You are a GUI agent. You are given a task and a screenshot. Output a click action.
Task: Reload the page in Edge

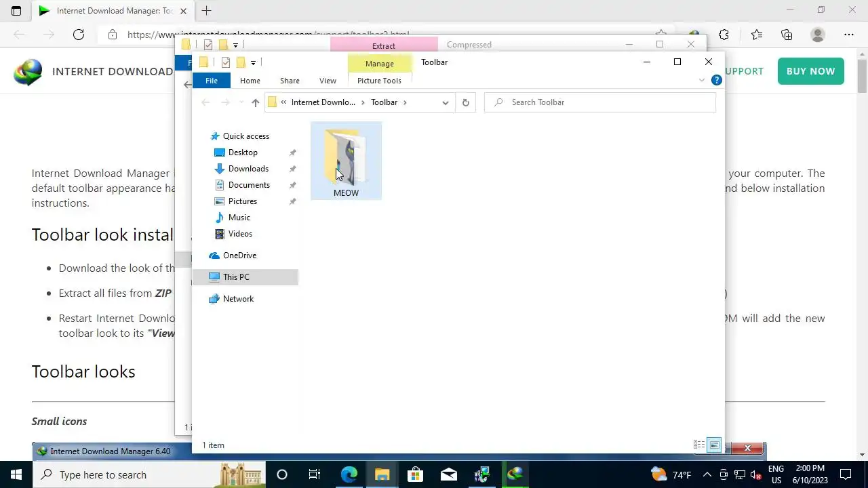point(79,35)
